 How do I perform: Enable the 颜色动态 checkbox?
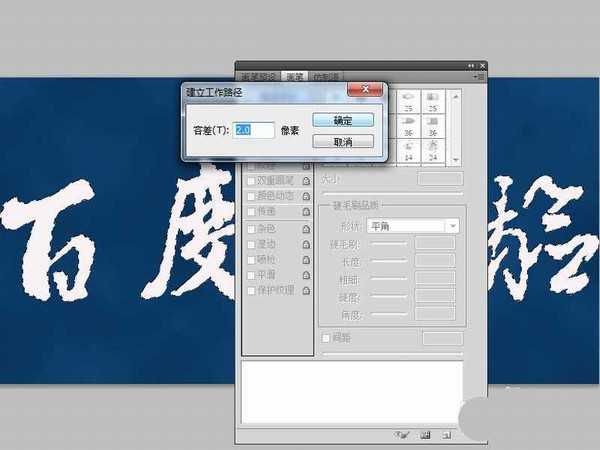click(x=251, y=196)
